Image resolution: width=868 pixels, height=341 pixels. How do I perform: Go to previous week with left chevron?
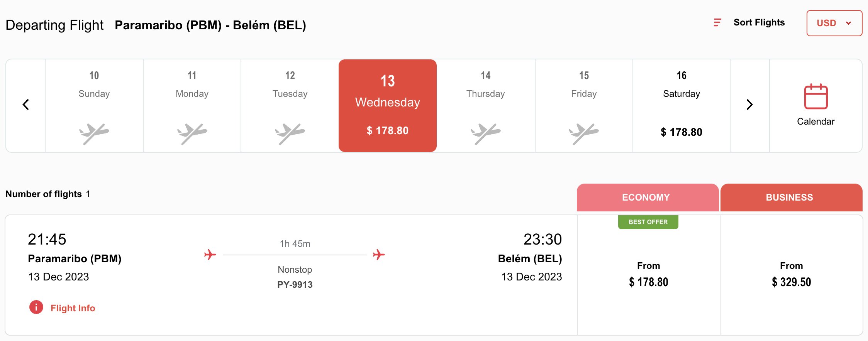pyautogui.click(x=26, y=105)
